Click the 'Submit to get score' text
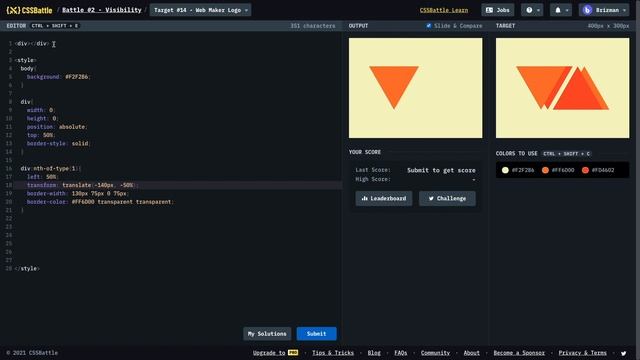Screen dimensions: 640x360 (x=441, y=170)
